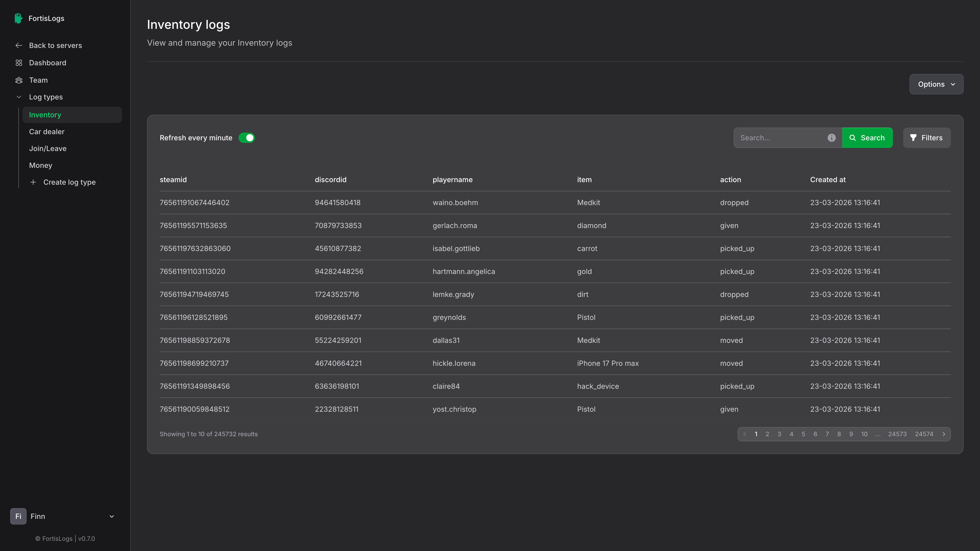This screenshot has height=551, width=980.
Task: Go to next page with right arrow
Action: click(x=944, y=434)
